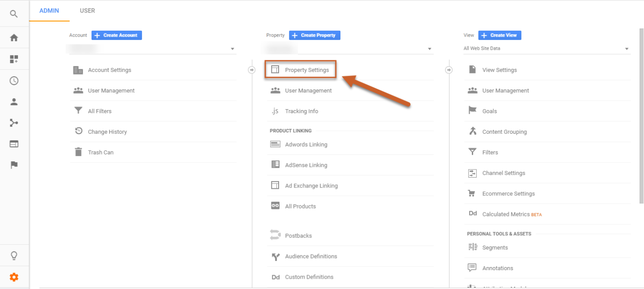
Task: Open Tracking Info under Property
Action: coord(301,111)
